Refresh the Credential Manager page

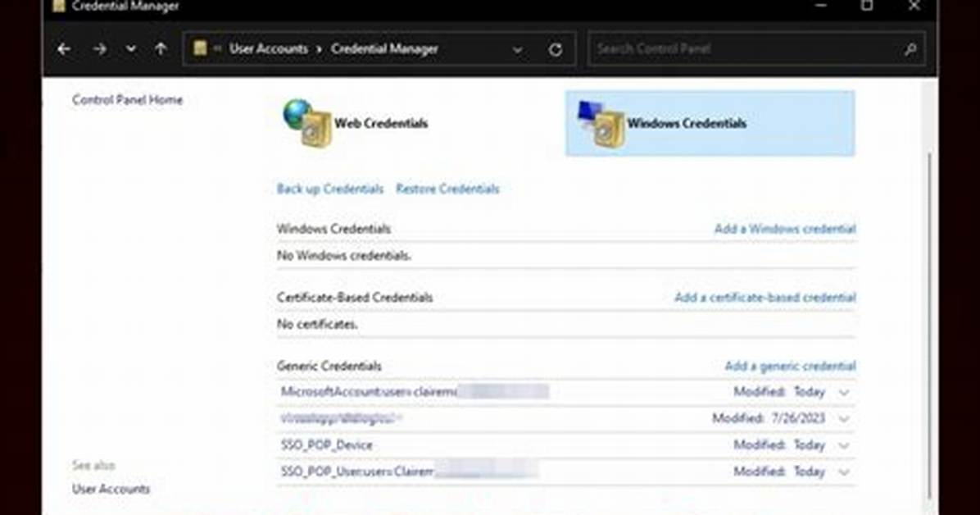click(555, 49)
